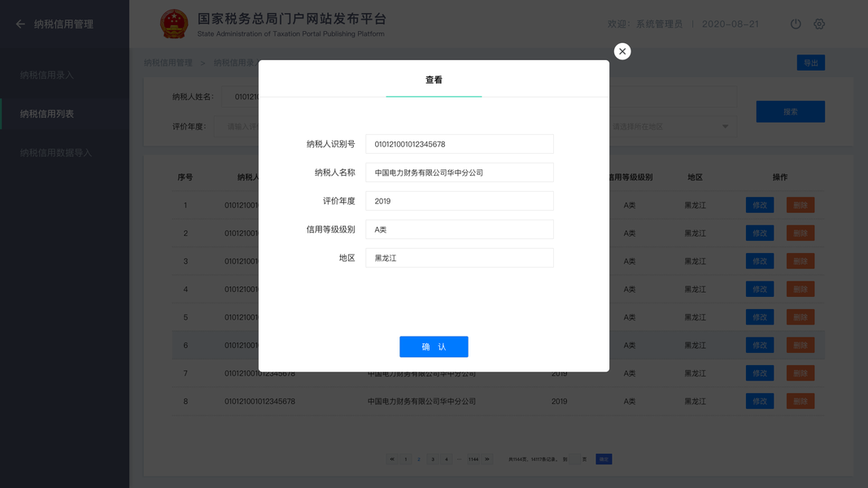Viewport: 868px width, 488px height.
Task: Click the 纳税人识别号 input field
Action: pyautogui.click(x=460, y=144)
